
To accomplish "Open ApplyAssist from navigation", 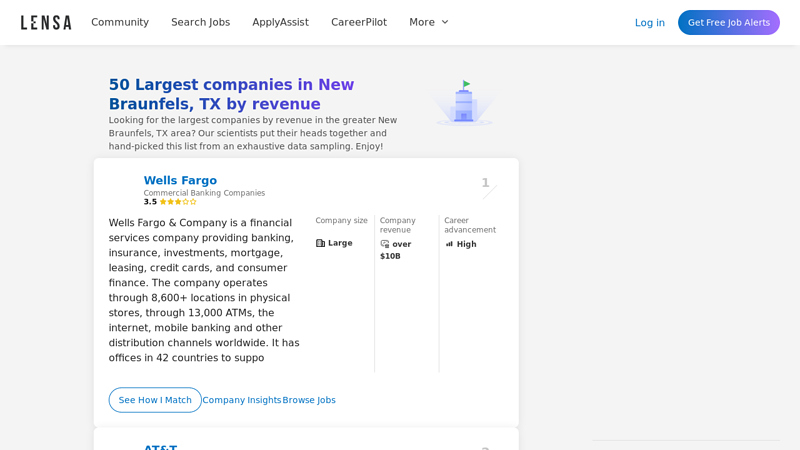I will pos(280,22).
